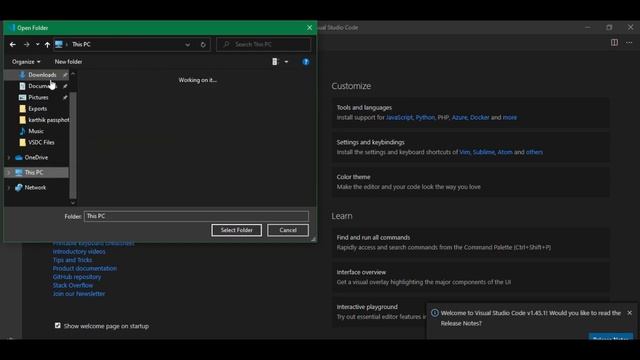Select This PC in the navigation pane
This screenshot has width=640, height=360.
34,172
